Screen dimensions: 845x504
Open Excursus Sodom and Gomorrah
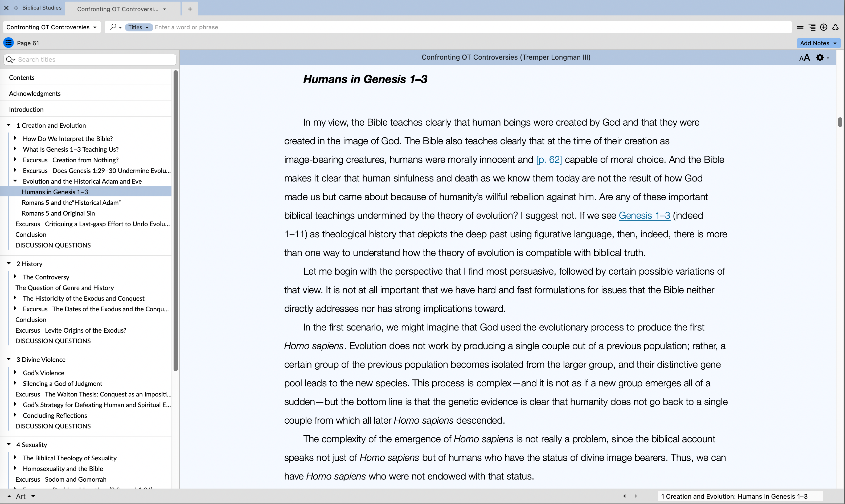click(x=61, y=479)
